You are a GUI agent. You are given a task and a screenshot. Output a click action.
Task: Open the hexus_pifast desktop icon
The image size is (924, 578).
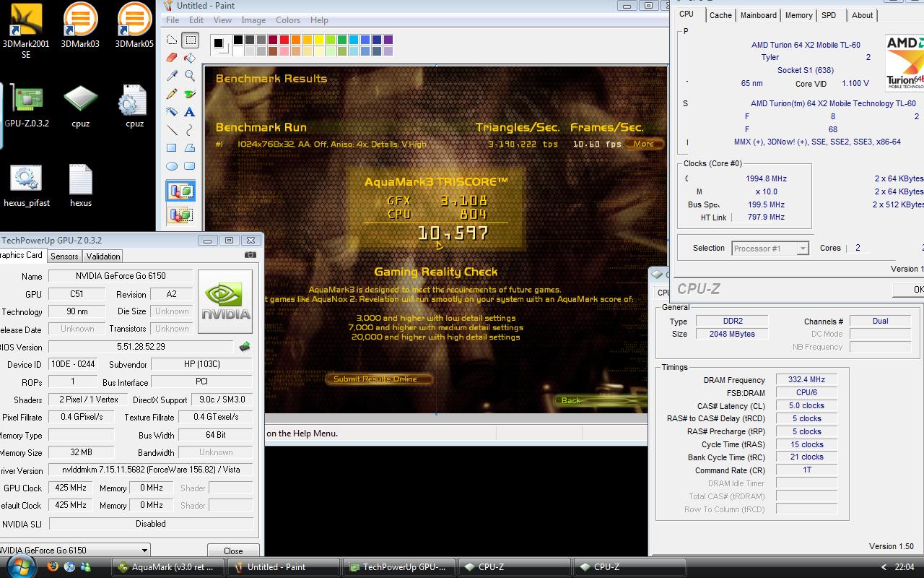(x=27, y=186)
